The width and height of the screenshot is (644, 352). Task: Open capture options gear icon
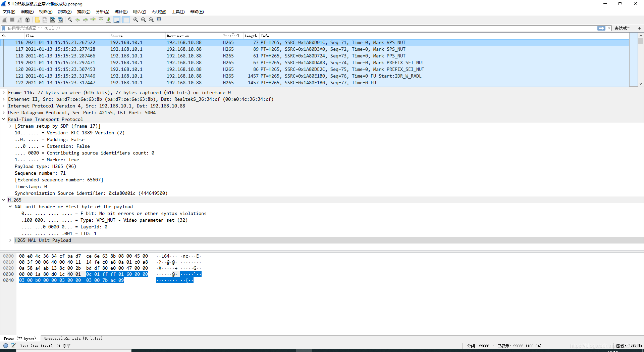click(28, 20)
